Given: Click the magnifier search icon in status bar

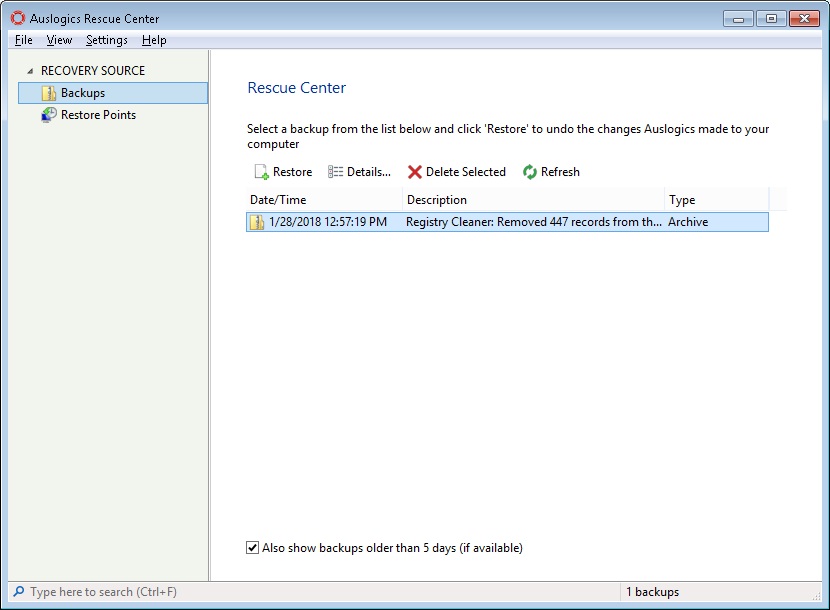Looking at the screenshot, I should point(18,592).
